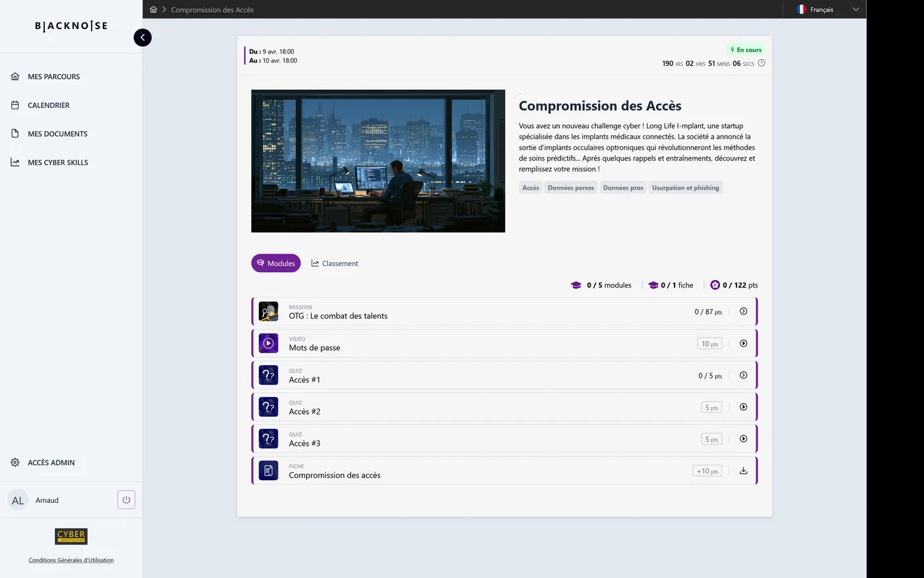This screenshot has width=924, height=578.
Task: Click the French flag icon
Action: (x=801, y=9)
